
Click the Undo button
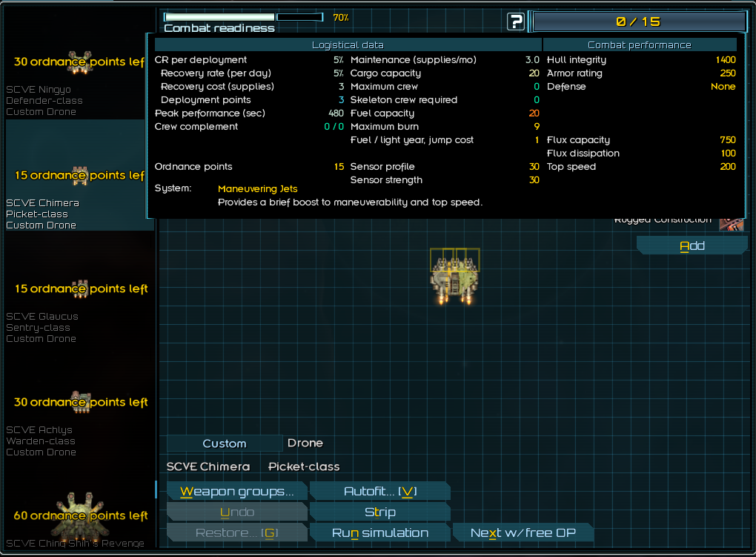click(x=236, y=512)
